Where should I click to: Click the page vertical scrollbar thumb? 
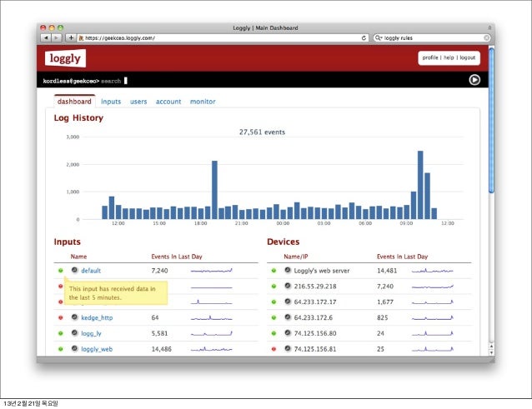pyautogui.click(x=491, y=120)
